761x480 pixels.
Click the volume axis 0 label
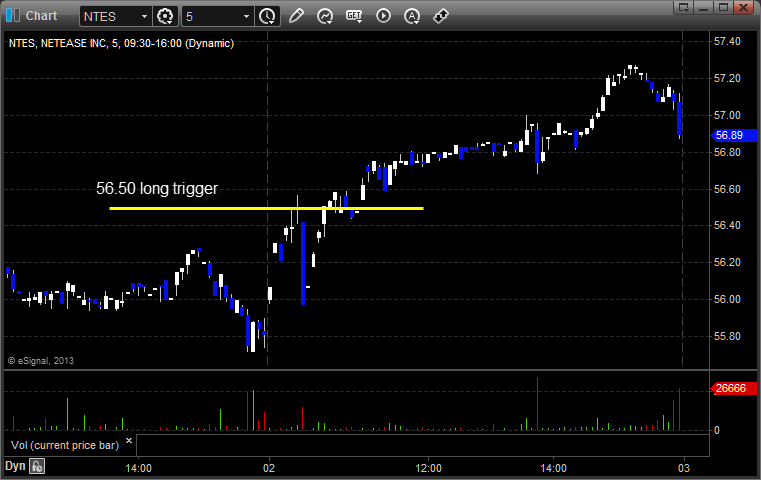point(717,430)
